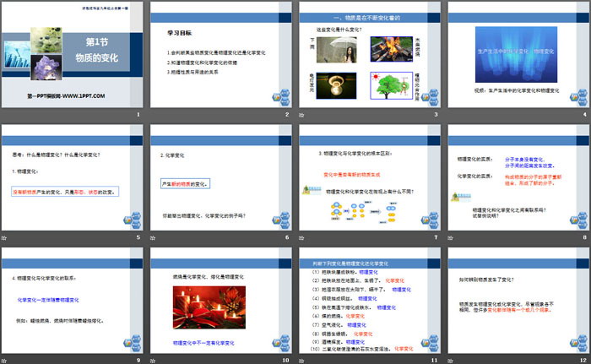Select slide 11 with the judgment exercise list
The height and width of the screenshot is (364, 591).
(x=368, y=302)
